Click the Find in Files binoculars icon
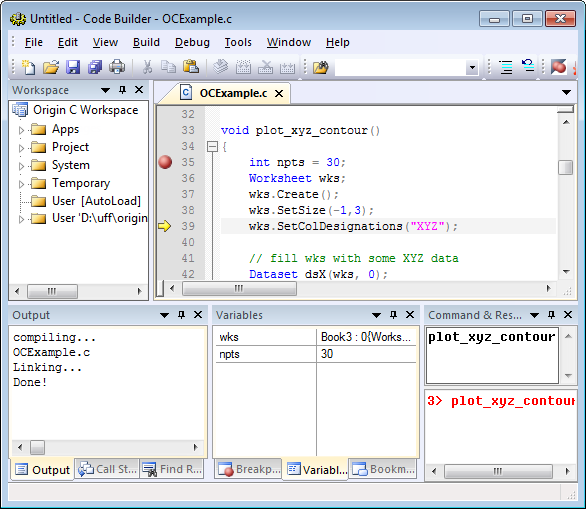Viewport: 586px width, 509px height. [321, 67]
